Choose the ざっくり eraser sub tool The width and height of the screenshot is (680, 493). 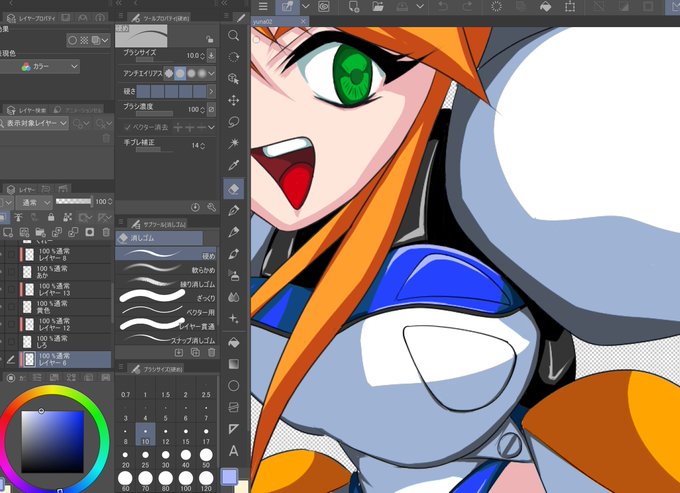[167, 298]
